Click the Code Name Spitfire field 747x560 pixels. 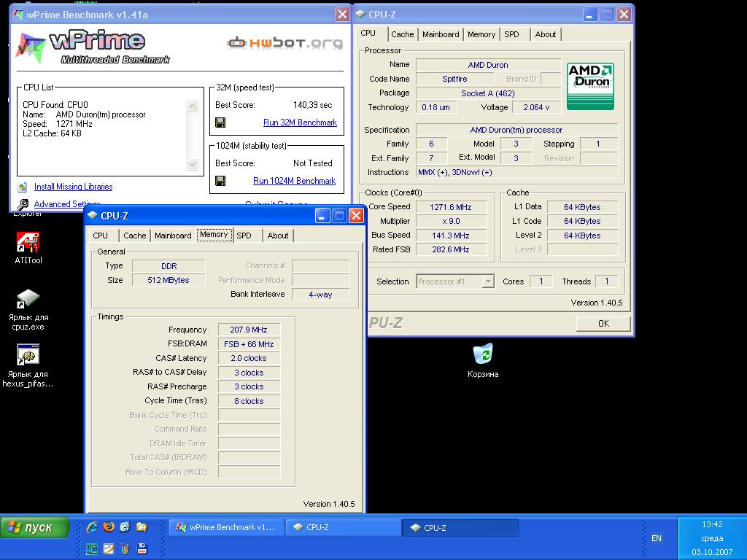point(454,79)
